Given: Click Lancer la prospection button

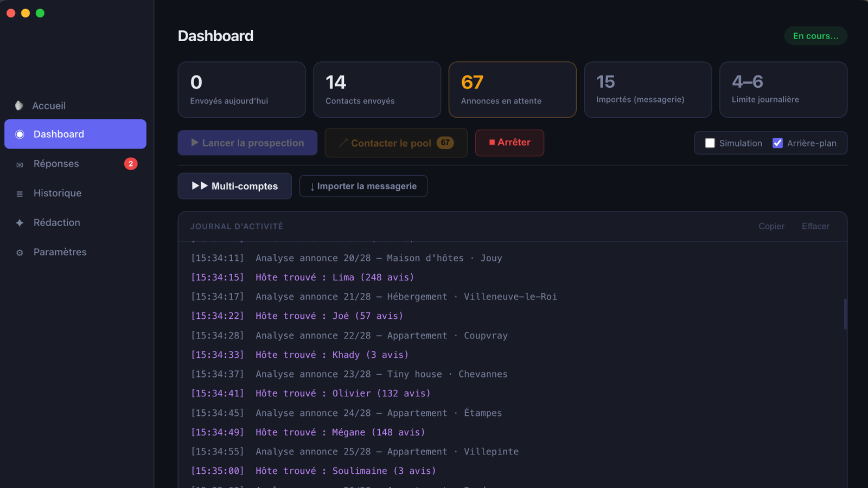Looking at the screenshot, I should coord(247,143).
